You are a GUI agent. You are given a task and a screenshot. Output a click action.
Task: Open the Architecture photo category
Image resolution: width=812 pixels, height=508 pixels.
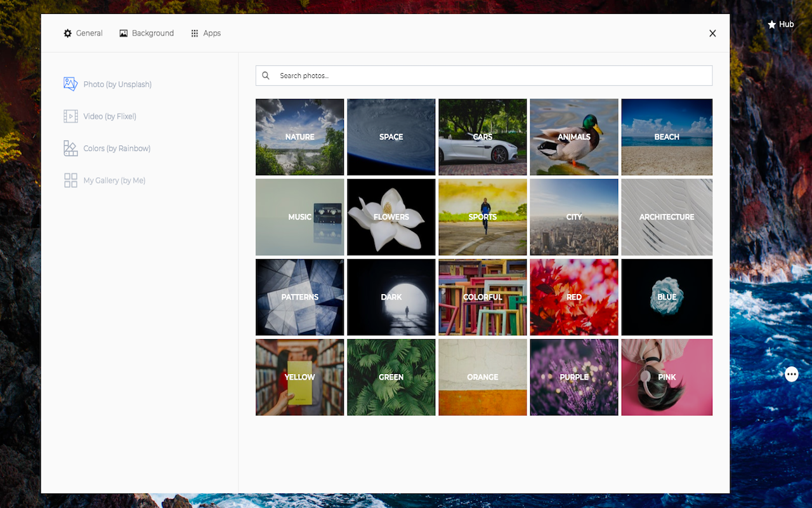(x=667, y=217)
